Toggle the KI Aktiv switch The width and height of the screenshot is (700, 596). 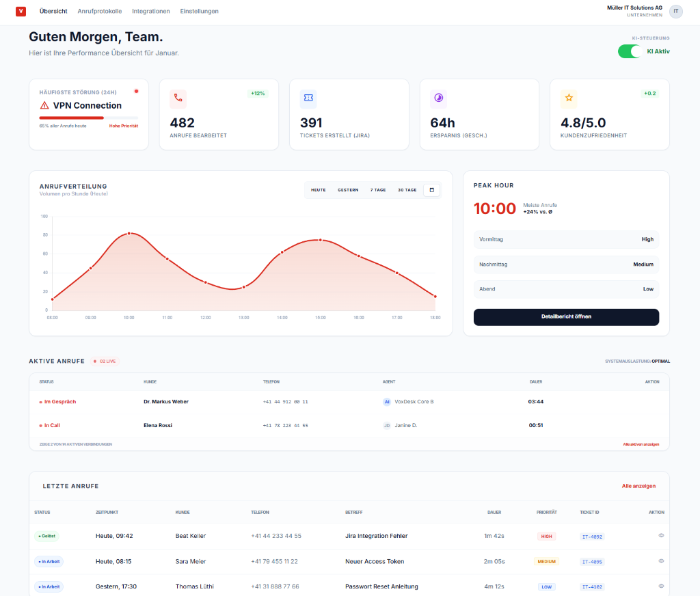[x=630, y=51]
